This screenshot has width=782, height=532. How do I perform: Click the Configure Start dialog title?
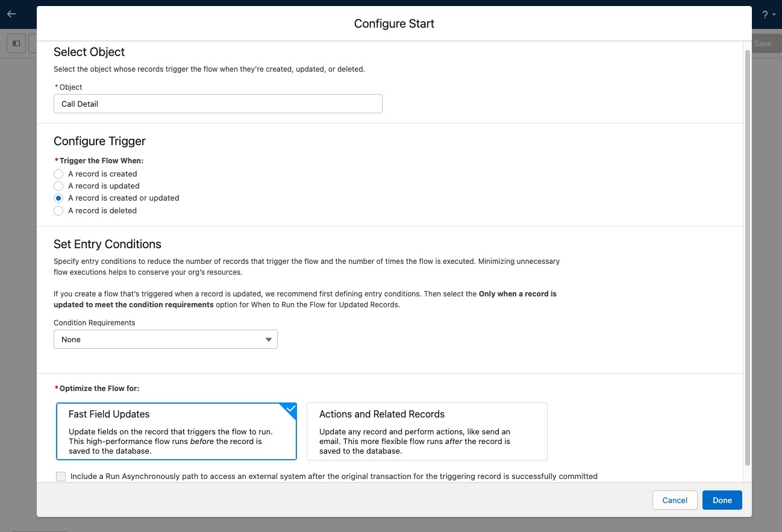(x=394, y=23)
